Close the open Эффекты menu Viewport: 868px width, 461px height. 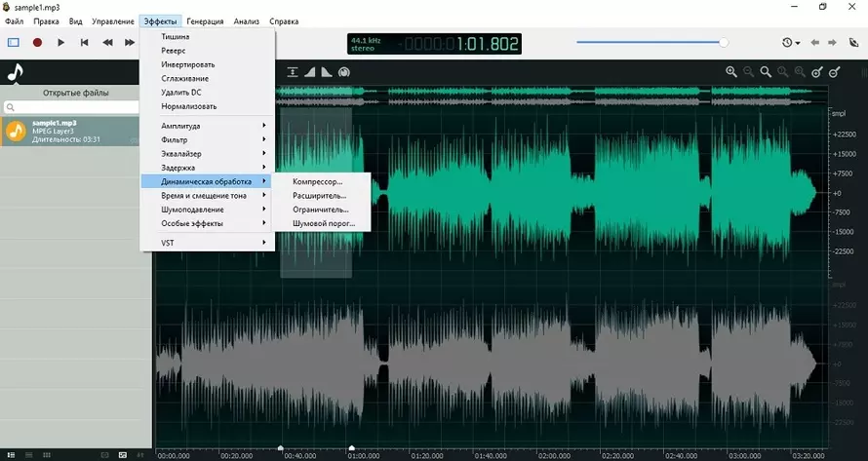point(161,21)
